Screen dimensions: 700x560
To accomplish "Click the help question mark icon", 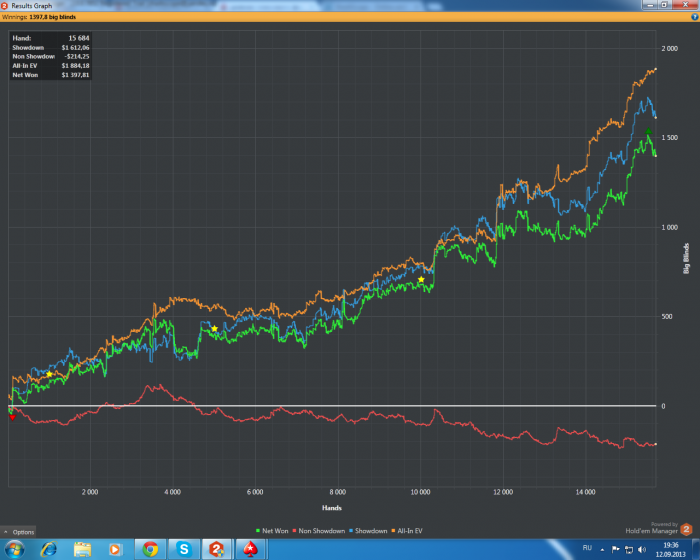I will pos(695,17).
